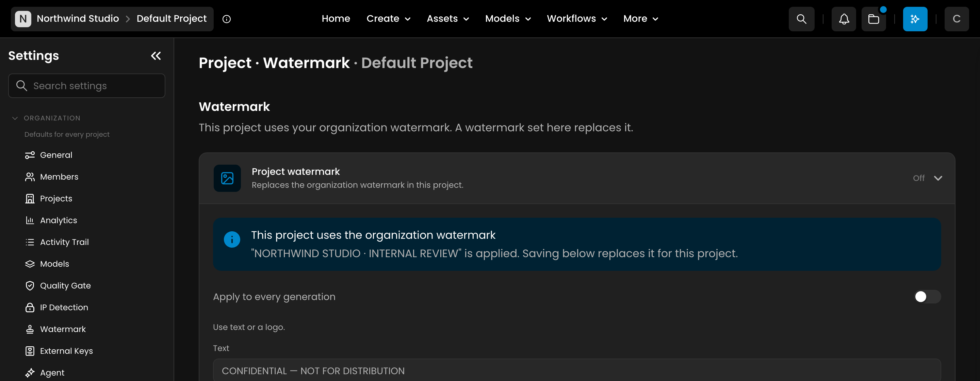The width and height of the screenshot is (980, 381).
Task: Expand the Workflows menu
Action: click(577, 19)
